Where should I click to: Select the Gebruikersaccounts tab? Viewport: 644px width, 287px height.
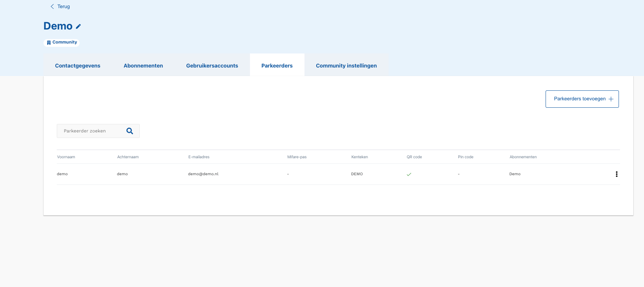click(x=212, y=66)
